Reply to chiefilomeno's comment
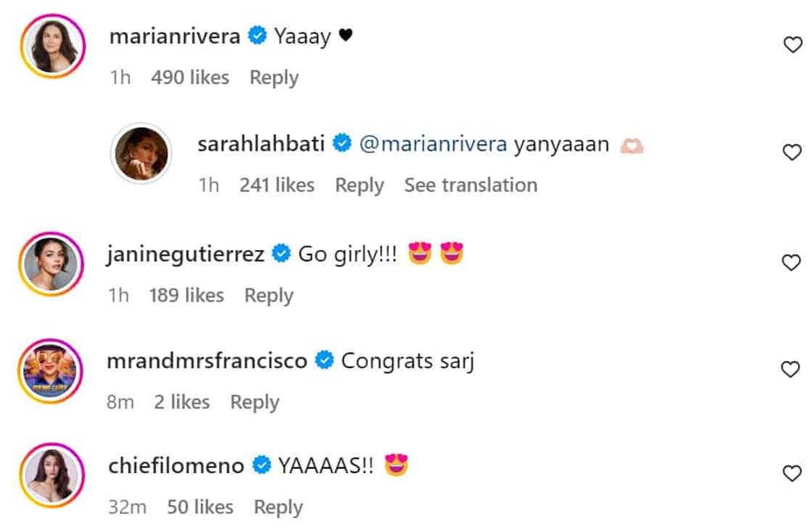Viewport: 812px width, 529px height. point(278,507)
